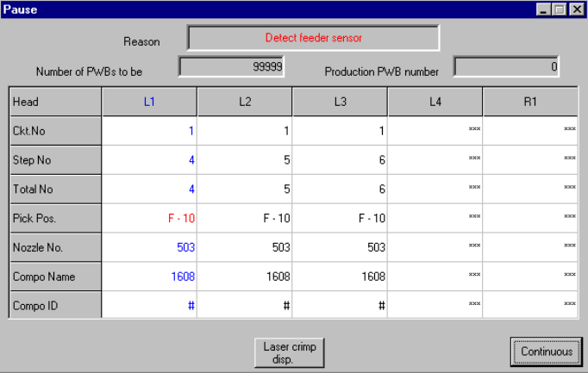Screen dimensions: 588x373
Task: Click the Ckt.No row header
Action: pos(55,131)
